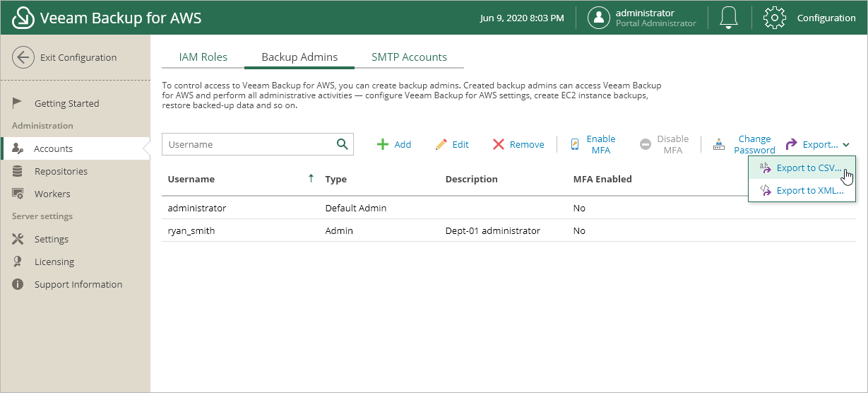Click the Edit button label

click(x=460, y=144)
